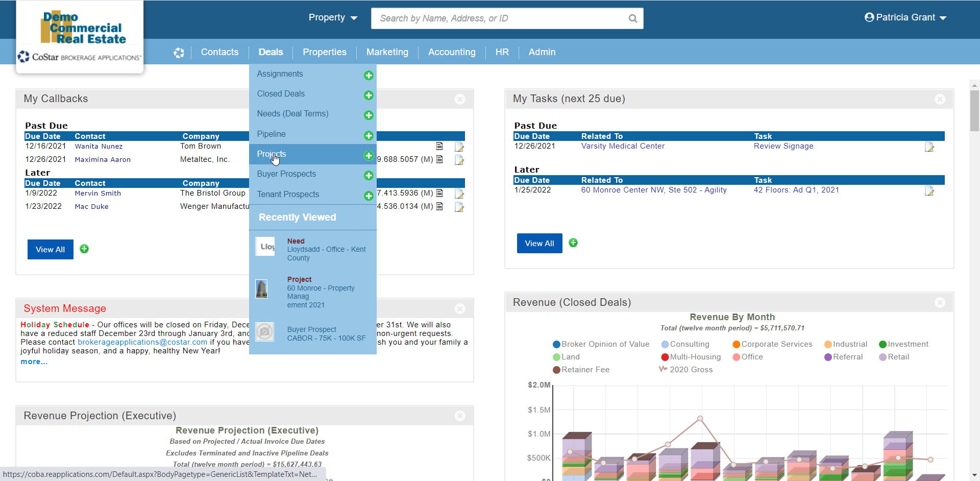Toggle the 2020 Gross legend line
980x481 pixels.
(685, 370)
